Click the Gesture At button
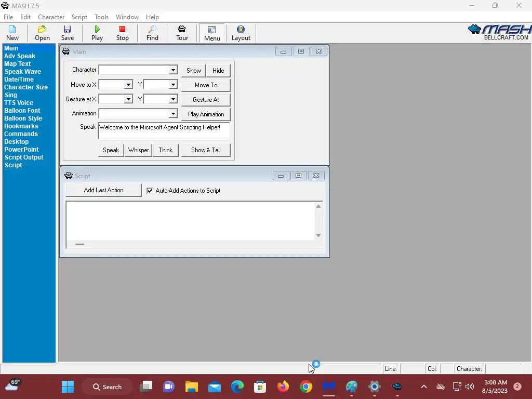 [206, 100]
